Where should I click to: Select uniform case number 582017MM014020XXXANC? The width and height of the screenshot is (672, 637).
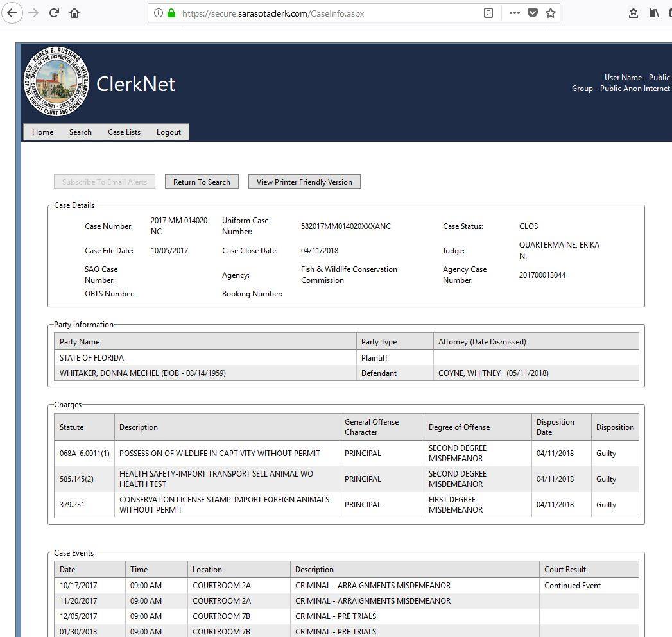pyautogui.click(x=346, y=226)
